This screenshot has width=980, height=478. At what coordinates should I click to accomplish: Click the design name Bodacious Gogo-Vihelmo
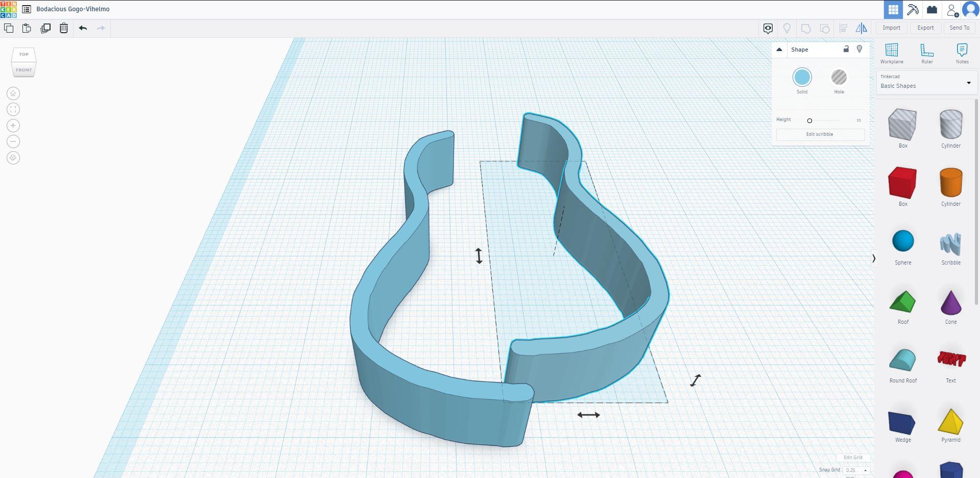click(x=73, y=9)
